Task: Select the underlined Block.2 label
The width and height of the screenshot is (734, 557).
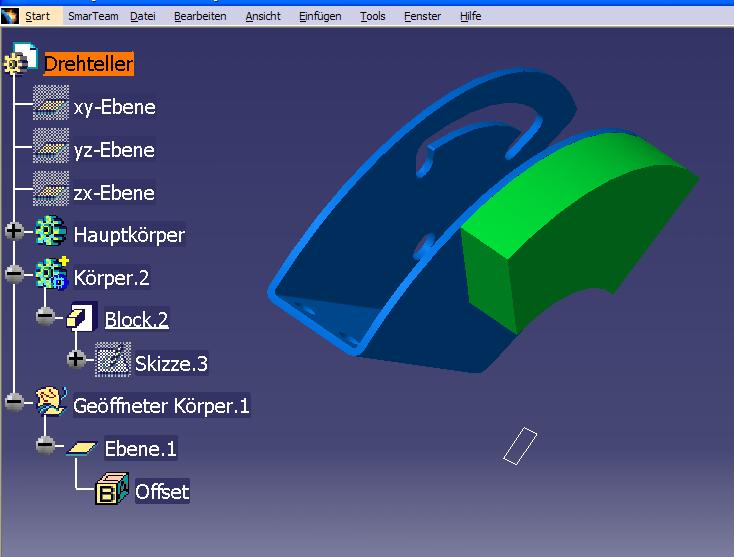Action: tap(137, 320)
